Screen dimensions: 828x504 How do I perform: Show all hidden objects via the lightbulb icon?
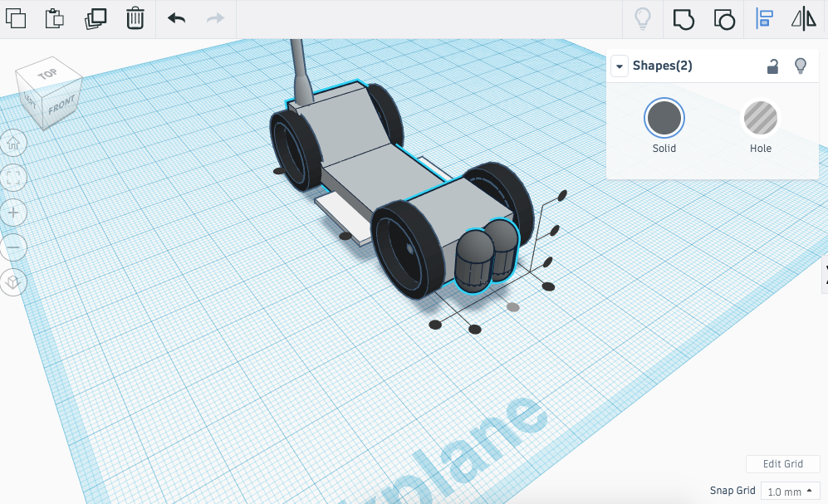[x=642, y=18]
